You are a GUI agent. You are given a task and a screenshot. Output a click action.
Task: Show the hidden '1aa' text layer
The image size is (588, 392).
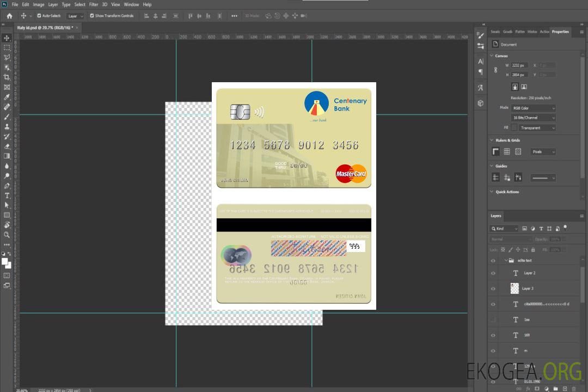click(493, 320)
